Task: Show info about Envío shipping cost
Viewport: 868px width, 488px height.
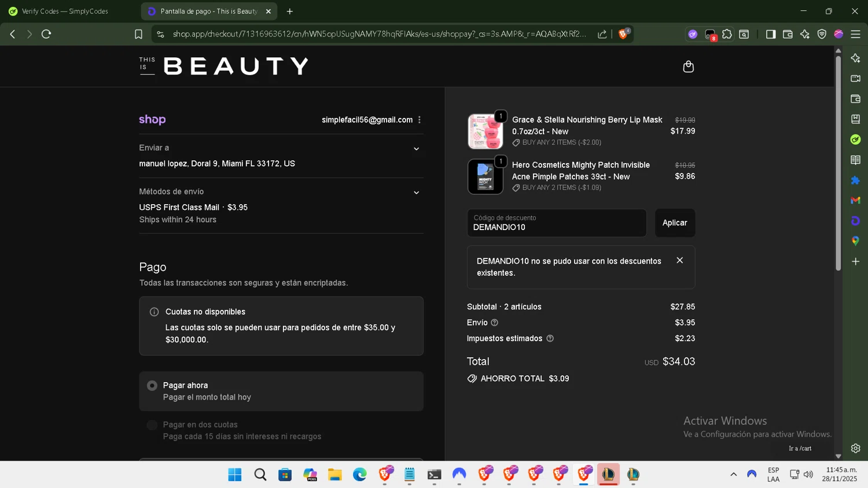Action: (x=495, y=323)
